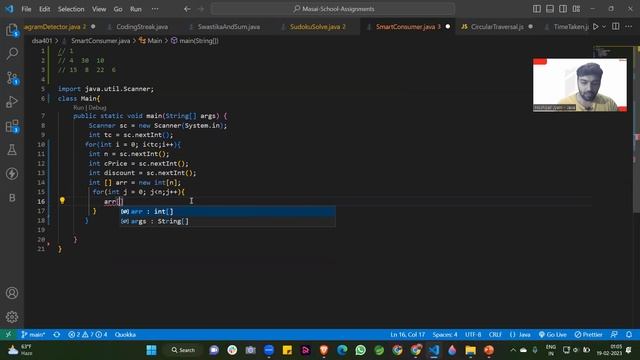Image resolution: width=640 pixels, height=360 pixels.
Task: Open the Explorer view in activity bar
Action: point(12,30)
